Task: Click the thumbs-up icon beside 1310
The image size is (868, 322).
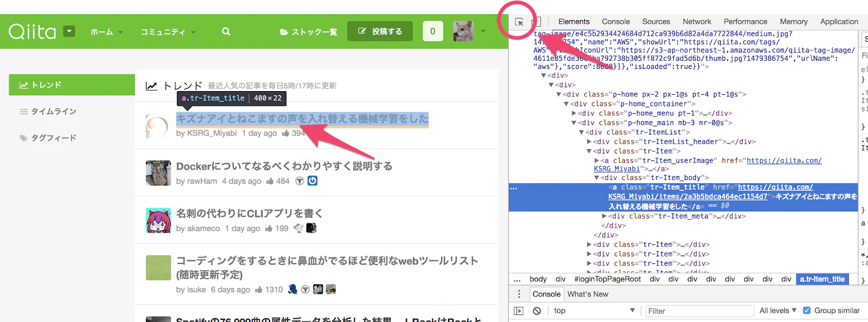Action: tap(259, 289)
